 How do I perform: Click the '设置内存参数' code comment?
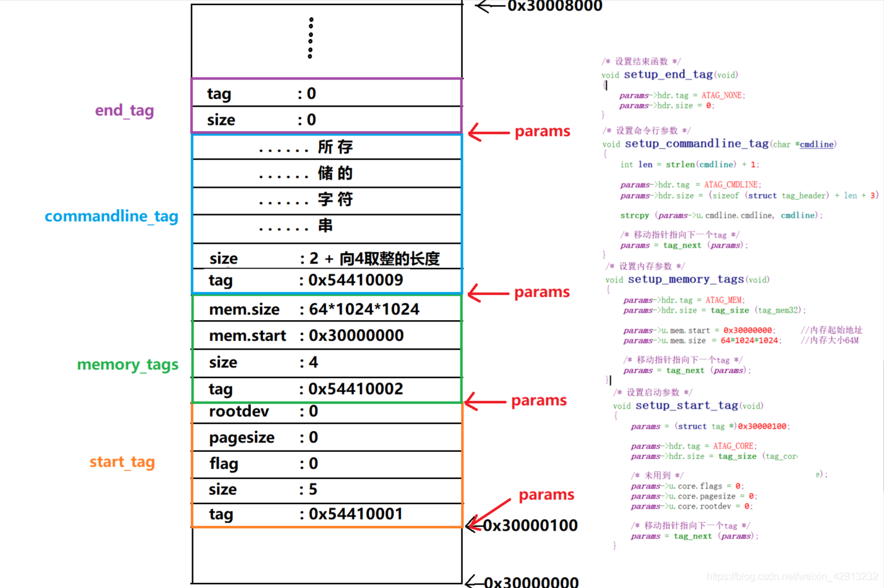(x=645, y=266)
